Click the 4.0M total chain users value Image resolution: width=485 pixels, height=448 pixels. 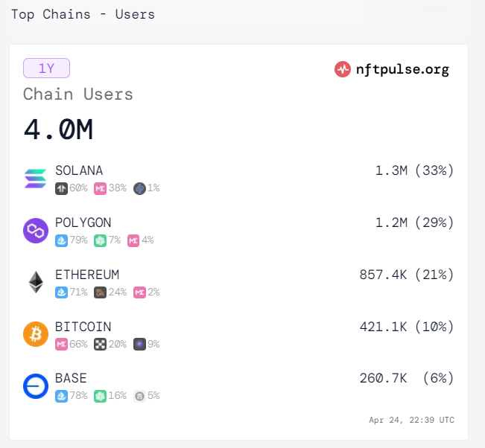pos(58,129)
